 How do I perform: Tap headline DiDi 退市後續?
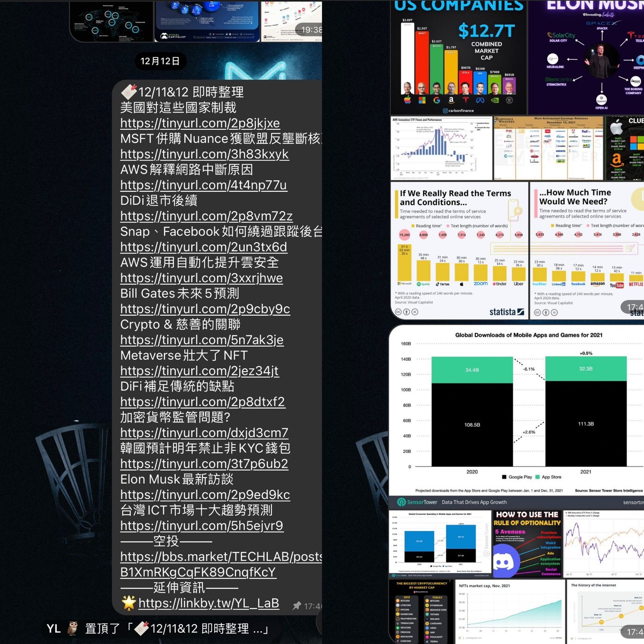(x=159, y=201)
